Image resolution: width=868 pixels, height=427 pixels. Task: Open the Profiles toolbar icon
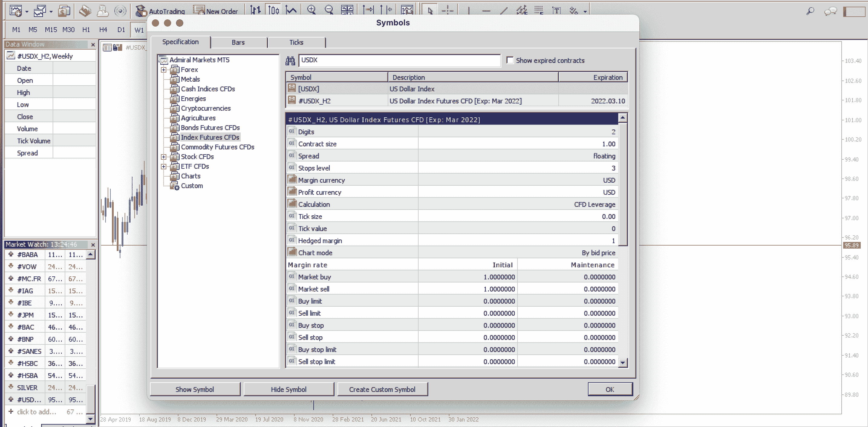40,11
